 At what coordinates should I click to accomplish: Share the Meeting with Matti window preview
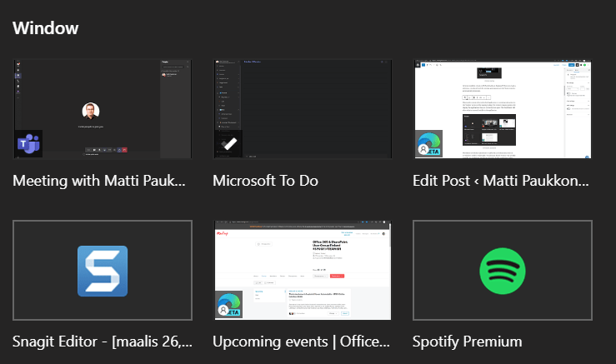point(103,108)
